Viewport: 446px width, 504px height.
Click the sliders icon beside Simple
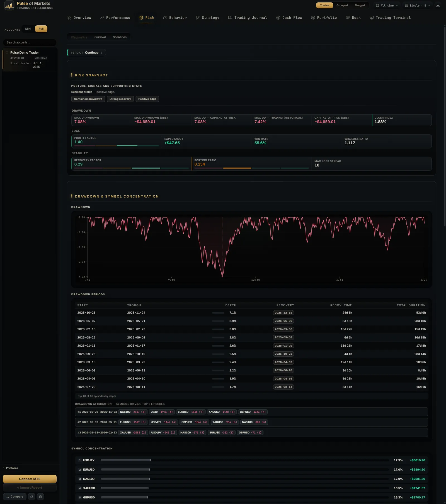click(x=406, y=5)
